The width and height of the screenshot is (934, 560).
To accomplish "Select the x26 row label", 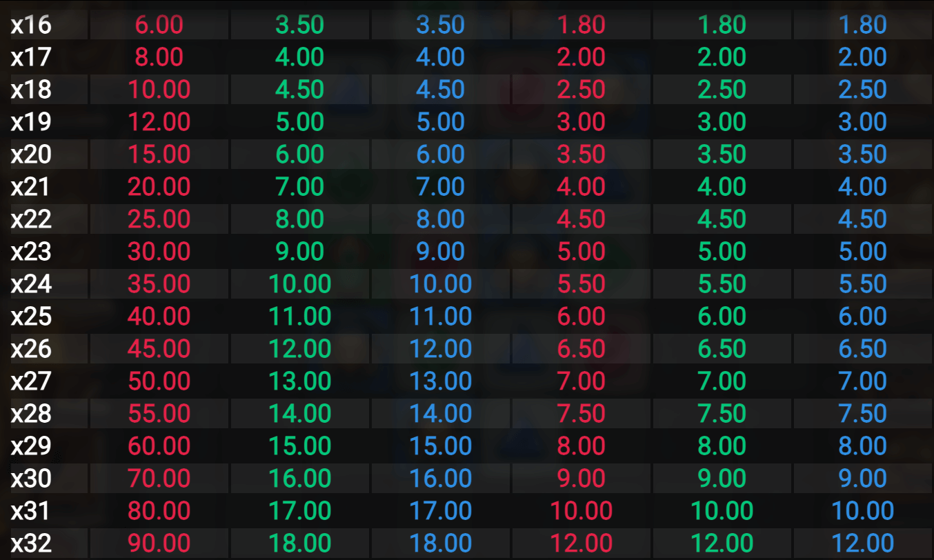I will [31, 349].
